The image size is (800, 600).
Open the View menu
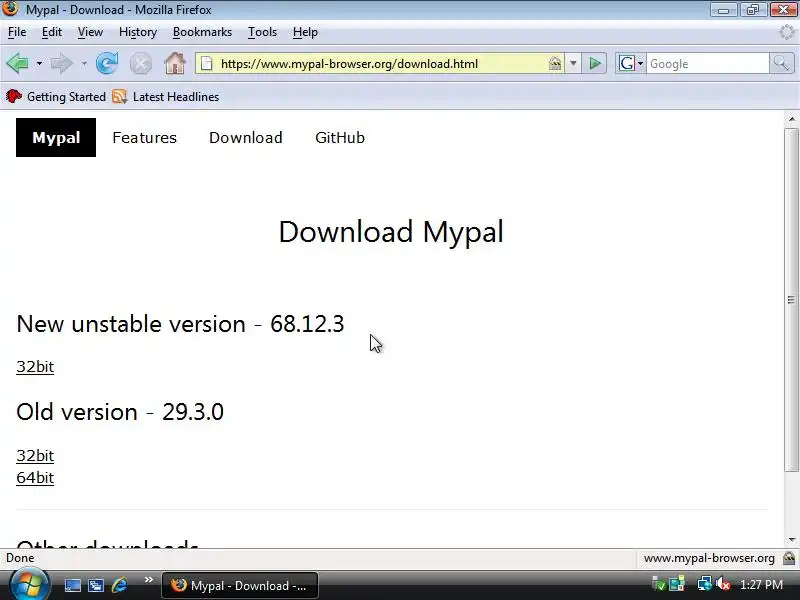90,32
